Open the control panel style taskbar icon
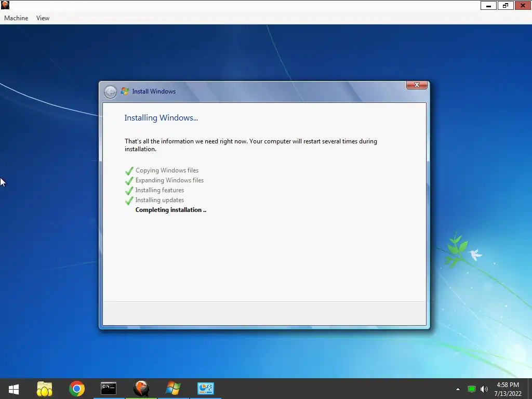 206,389
